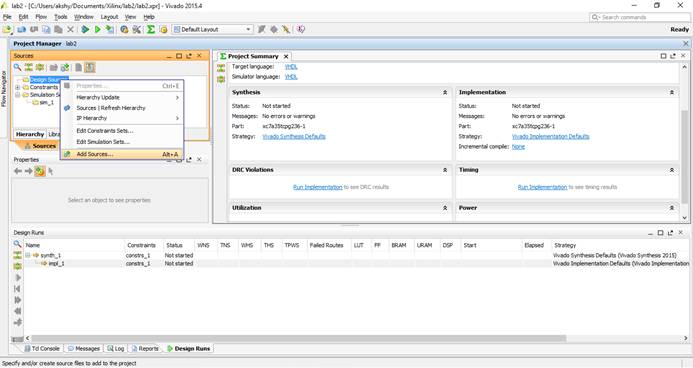This screenshot has height=368, width=693.
Task: Collapse the Implementation section
Action: [x=672, y=92]
